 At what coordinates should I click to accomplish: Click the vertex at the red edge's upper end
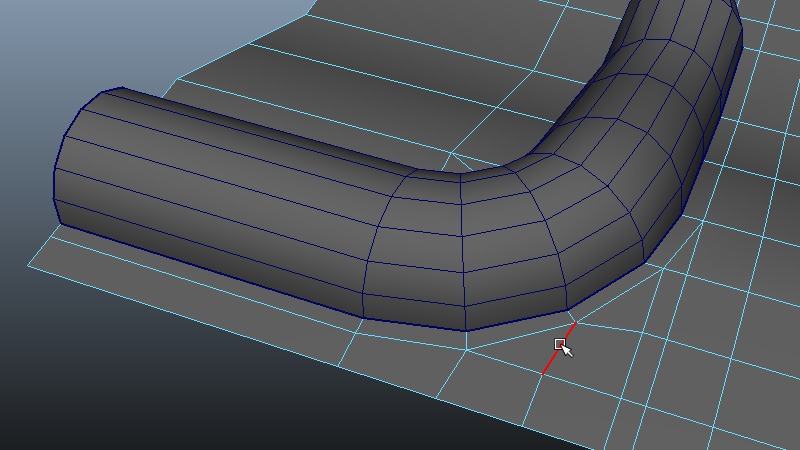pos(576,321)
